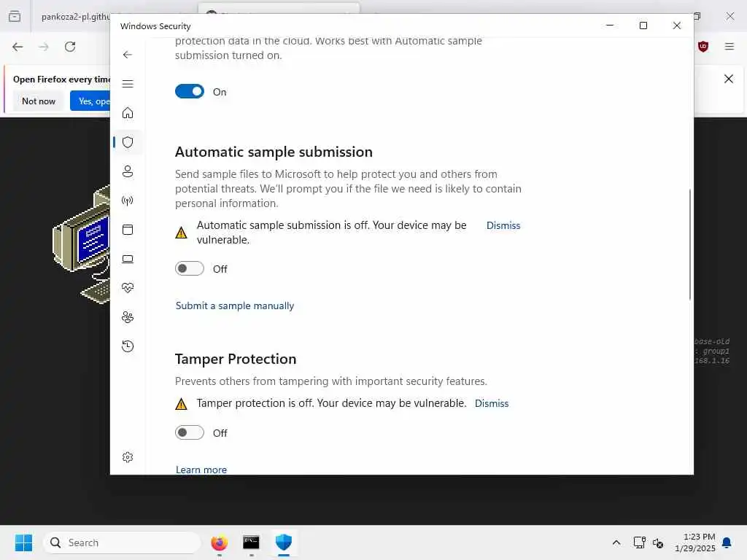Open the notification bell in the taskbar

[x=727, y=542]
